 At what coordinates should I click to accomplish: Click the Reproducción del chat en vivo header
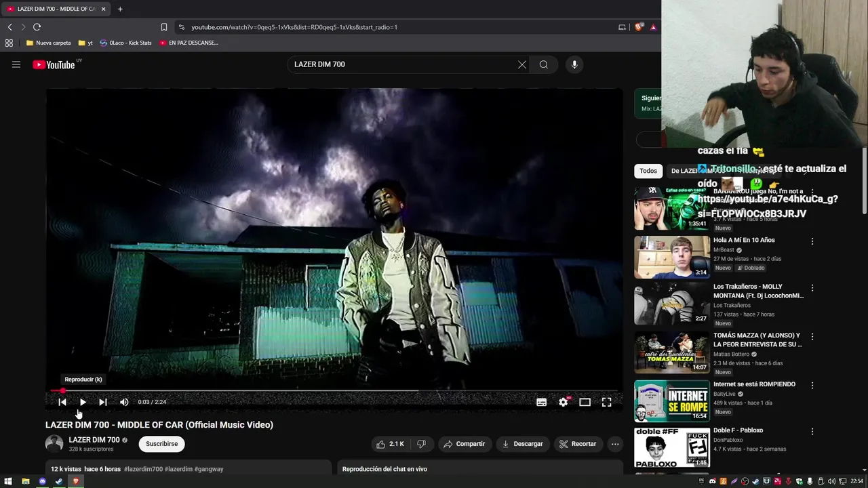click(384, 469)
